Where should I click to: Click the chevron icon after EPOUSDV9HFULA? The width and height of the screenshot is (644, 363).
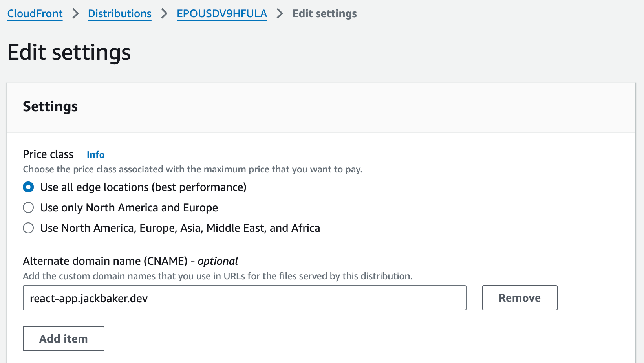[x=280, y=14]
